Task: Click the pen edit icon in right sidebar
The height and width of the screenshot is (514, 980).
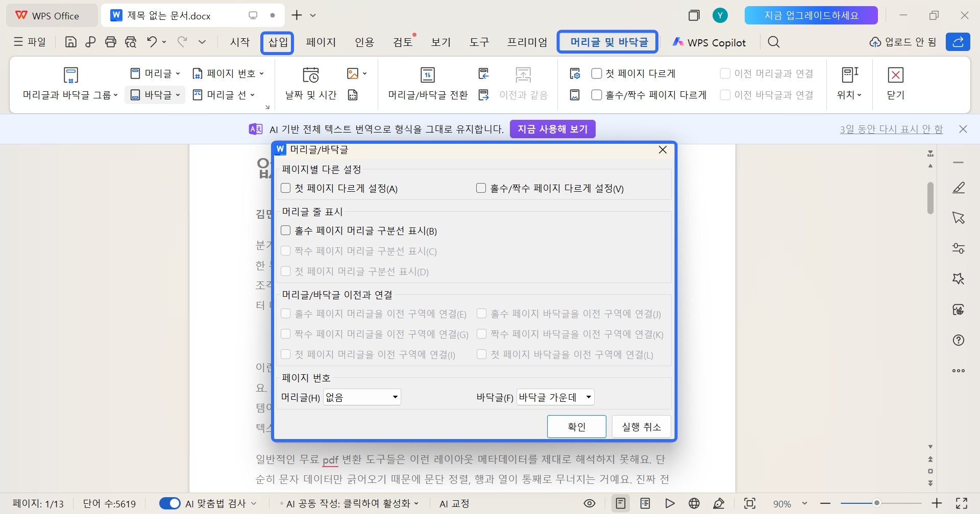Action: (x=959, y=188)
